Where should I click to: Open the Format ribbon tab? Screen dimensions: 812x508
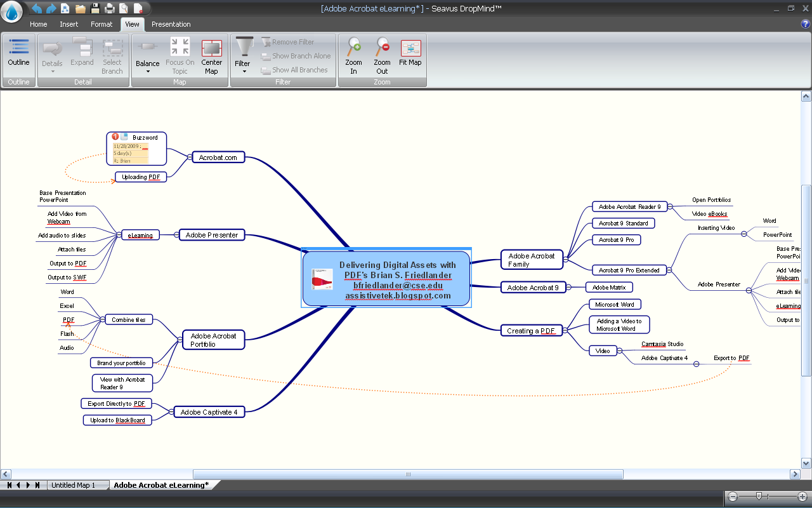point(101,24)
